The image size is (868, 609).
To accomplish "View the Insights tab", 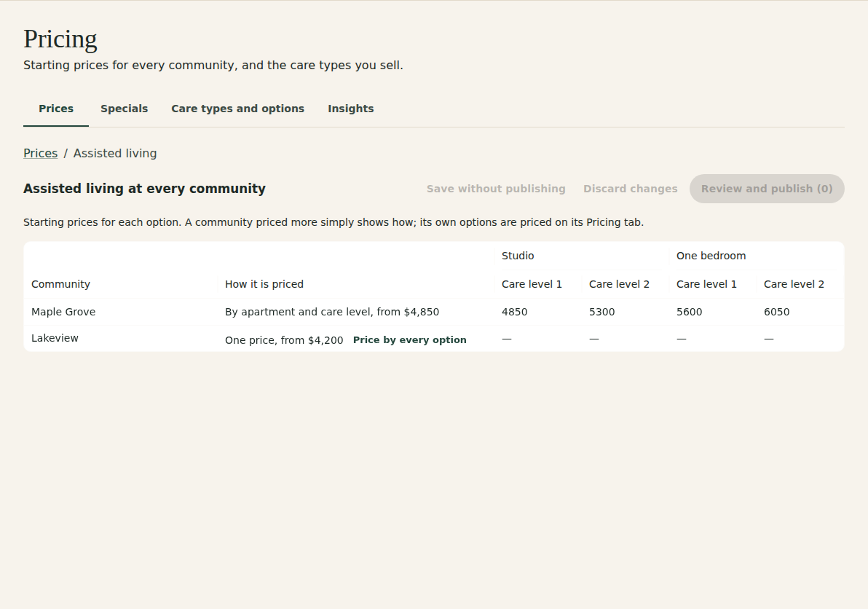I will tap(350, 109).
